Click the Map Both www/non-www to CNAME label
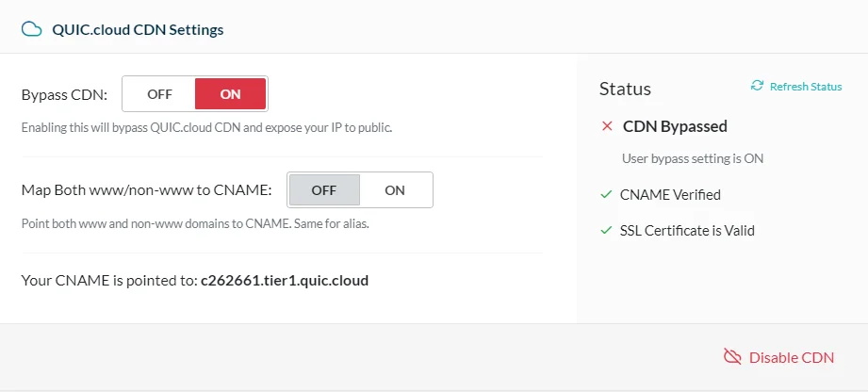The height and width of the screenshot is (392, 868). (147, 190)
